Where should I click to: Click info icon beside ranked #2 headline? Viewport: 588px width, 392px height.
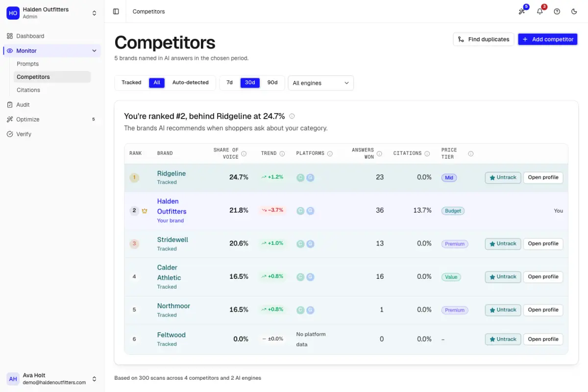click(292, 116)
